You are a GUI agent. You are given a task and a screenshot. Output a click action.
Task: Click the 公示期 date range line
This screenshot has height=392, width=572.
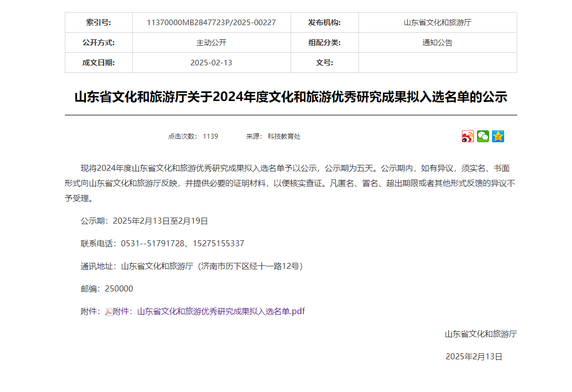pyautogui.click(x=144, y=221)
